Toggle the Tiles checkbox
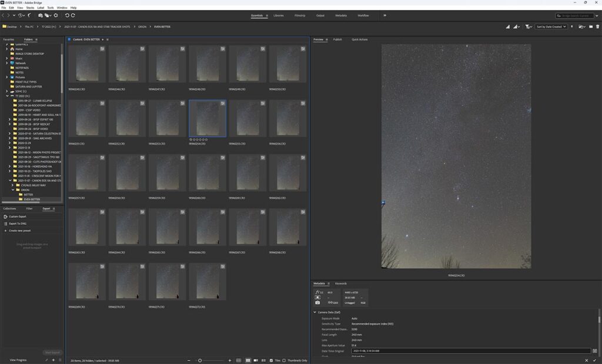The height and width of the screenshot is (364, 602). tap(271, 360)
